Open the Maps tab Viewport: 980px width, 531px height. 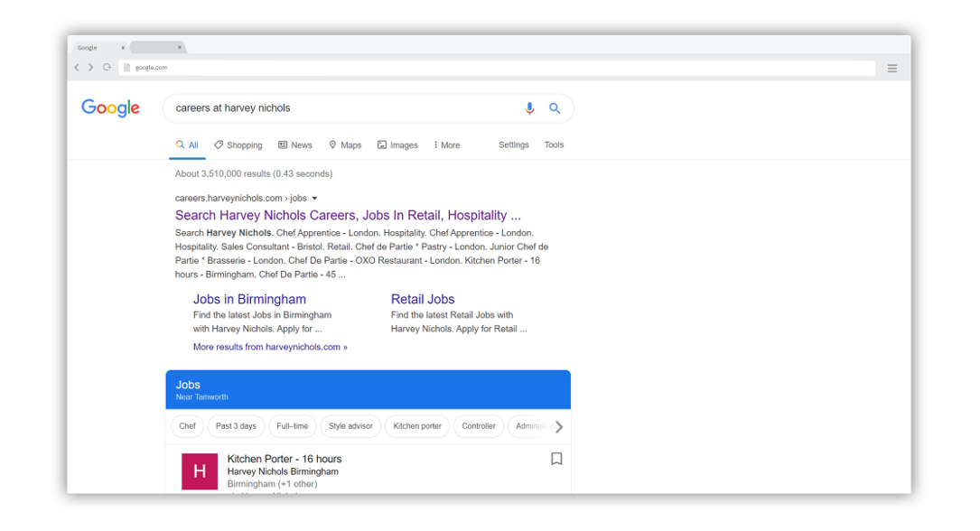tap(345, 144)
